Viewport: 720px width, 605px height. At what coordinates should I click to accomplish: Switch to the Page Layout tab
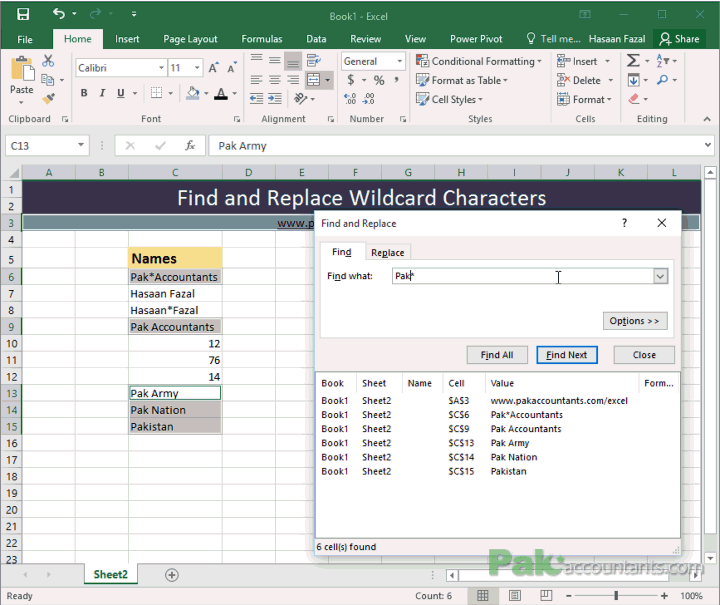(x=190, y=39)
